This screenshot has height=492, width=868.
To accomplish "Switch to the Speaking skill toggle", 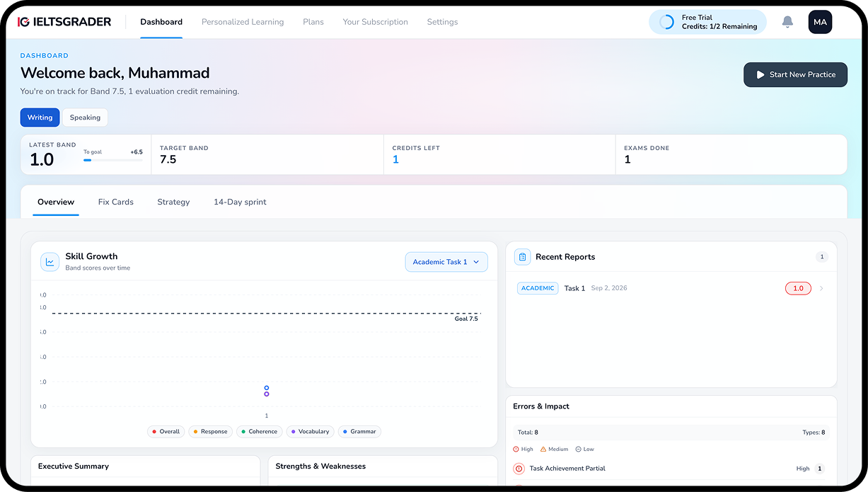I will point(85,118).
